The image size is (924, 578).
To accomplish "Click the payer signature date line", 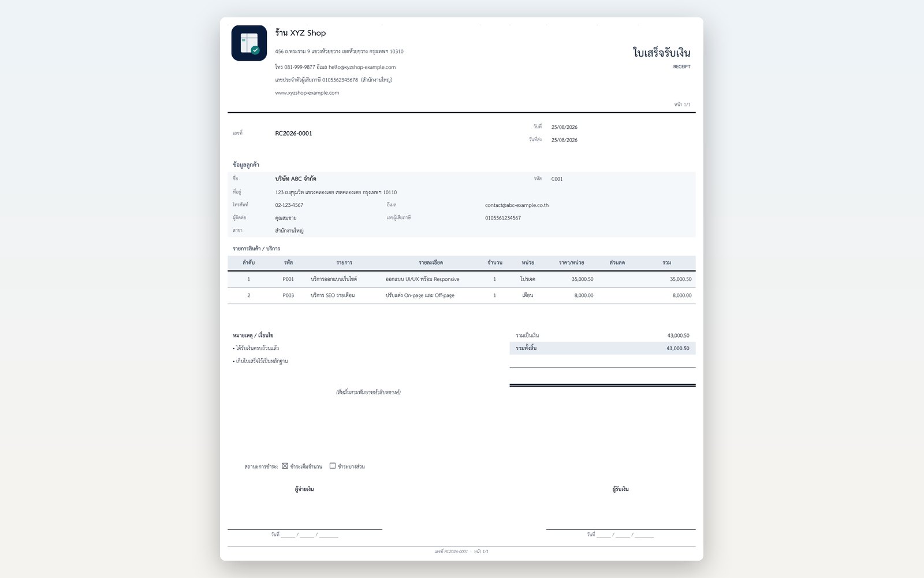I will point(305,535).
